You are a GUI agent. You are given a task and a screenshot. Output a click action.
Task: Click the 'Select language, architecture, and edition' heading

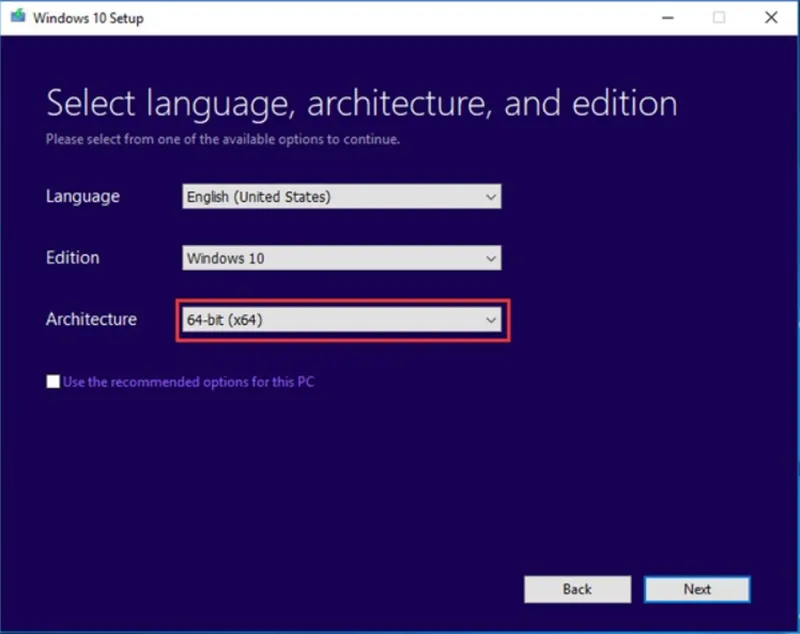coord(361,103)
